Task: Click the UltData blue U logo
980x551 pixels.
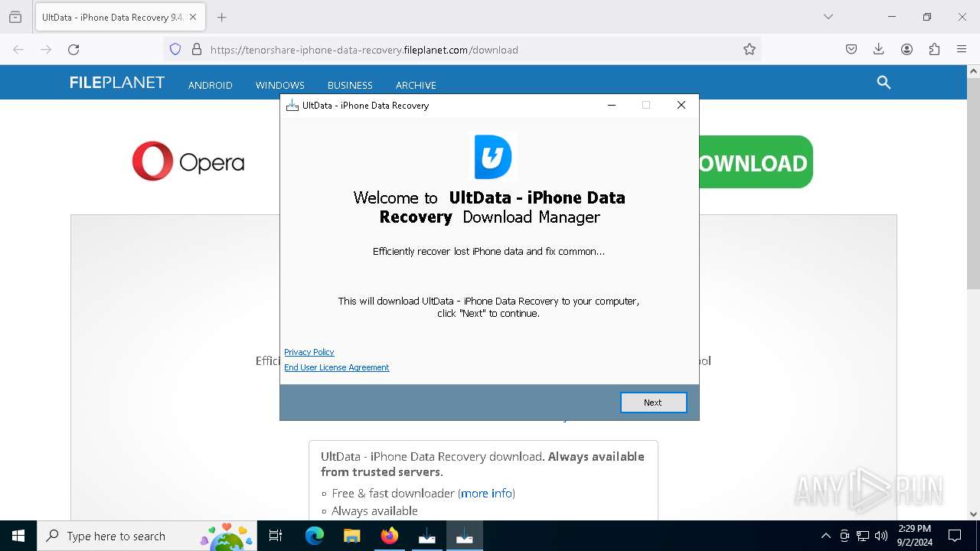Action: tap(492, 157)
